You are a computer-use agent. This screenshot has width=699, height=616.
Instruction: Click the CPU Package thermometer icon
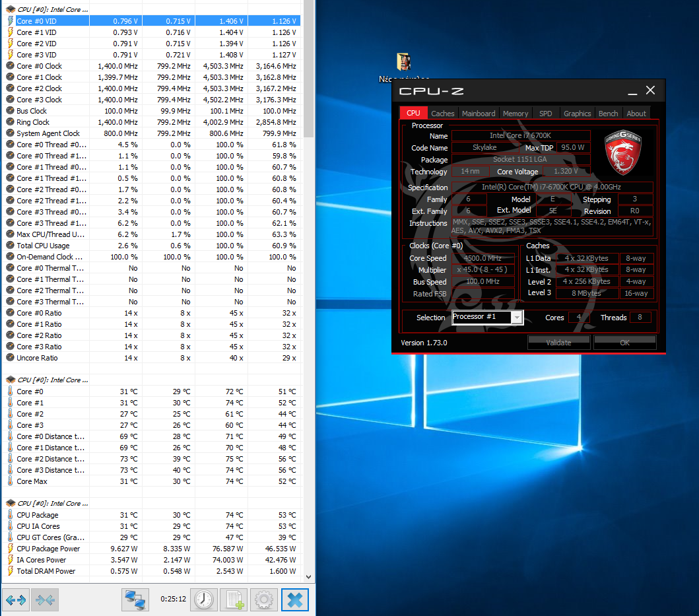pyautogui.click(x=11, y=515)
